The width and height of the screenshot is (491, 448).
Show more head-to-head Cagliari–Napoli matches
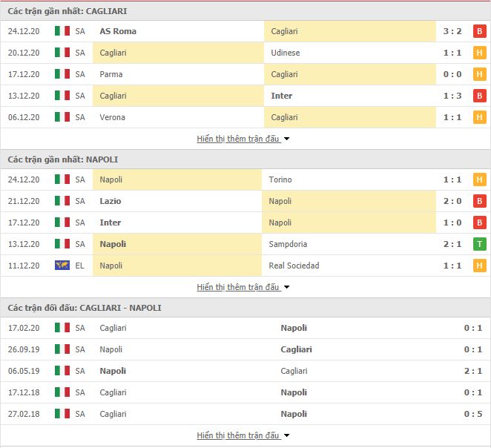point(243,435)
